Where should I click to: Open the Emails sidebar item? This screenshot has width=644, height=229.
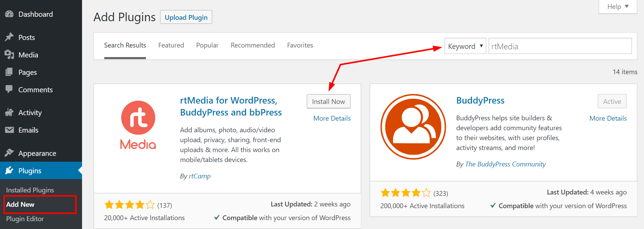click(41, 130)
